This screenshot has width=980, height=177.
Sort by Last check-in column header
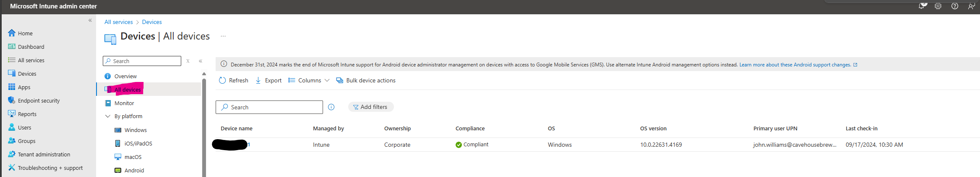pyautogui.click(x=861, y=128)
